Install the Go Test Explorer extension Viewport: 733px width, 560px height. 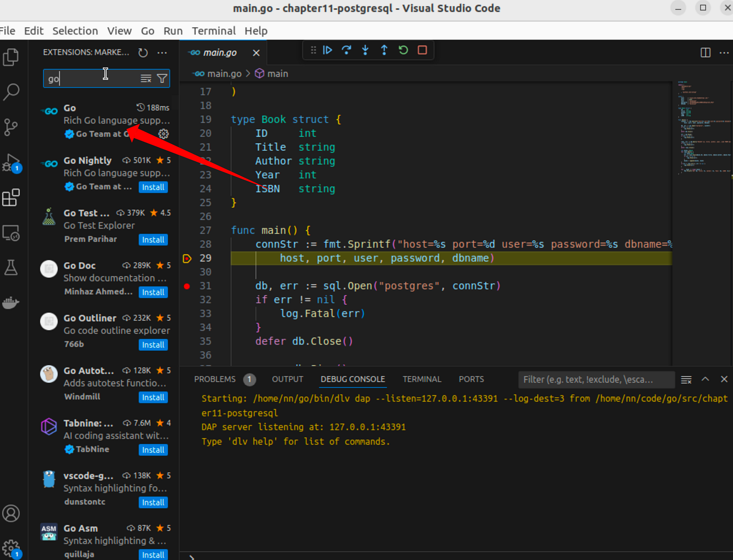153,240
